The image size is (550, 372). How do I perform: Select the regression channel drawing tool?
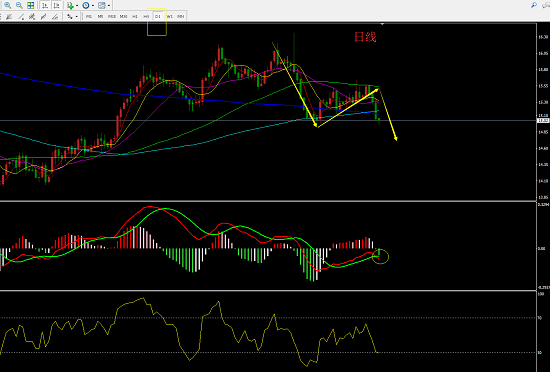click(43, 16)
